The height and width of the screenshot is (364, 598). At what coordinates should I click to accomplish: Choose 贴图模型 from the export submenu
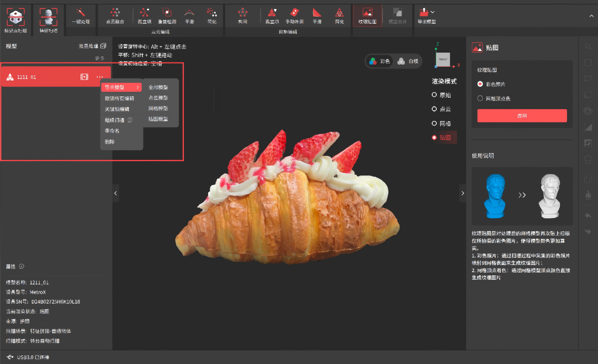(158, 119)
